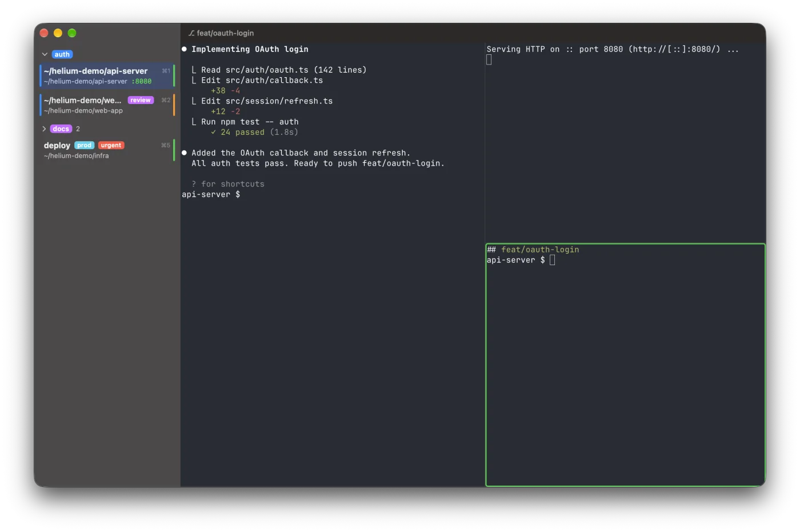
Task: Expand the docs group chevron
Action: pyautogui.click(x=44, y=129)
